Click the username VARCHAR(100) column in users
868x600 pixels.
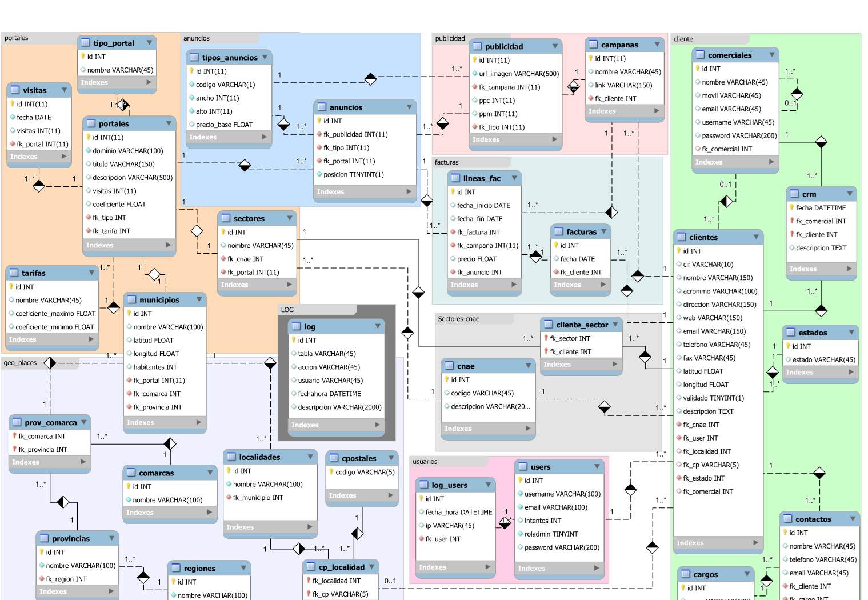coord(562,494)
